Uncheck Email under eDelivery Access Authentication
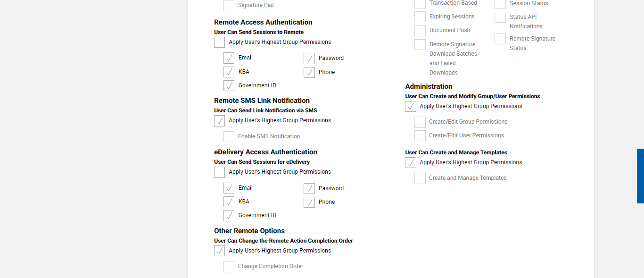Screen dimensions: 644x278 point(229,188)
